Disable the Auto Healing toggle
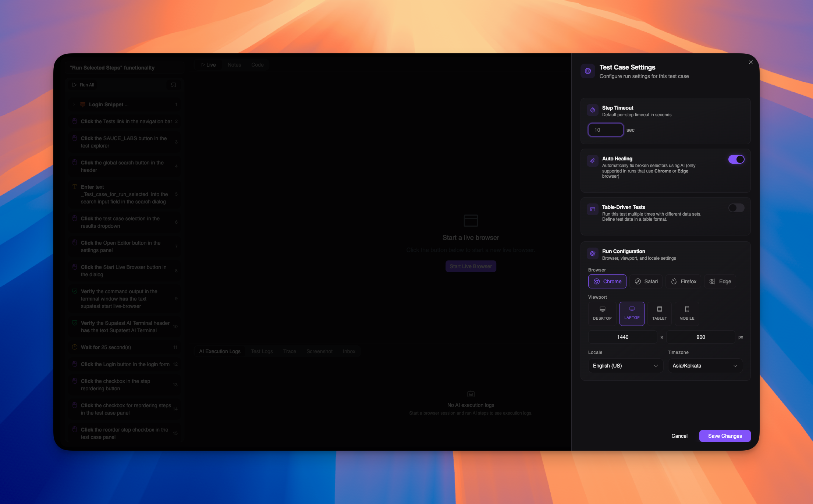813x504 pixels. pos(736,159)
